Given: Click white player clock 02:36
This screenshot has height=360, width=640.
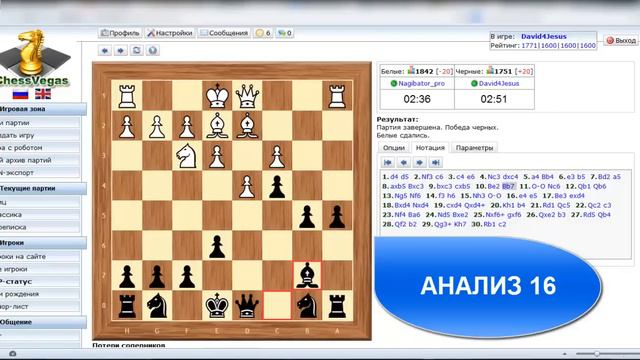Looking at the screenshot, I should point(417,99).
